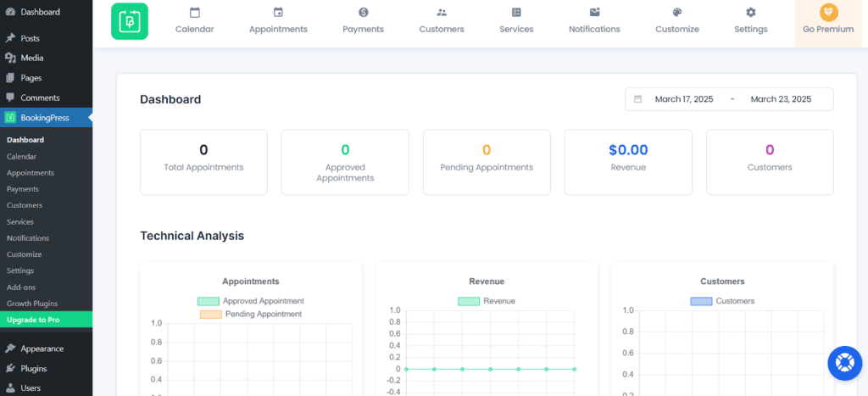The image size is (868, 396).
Task: Click the Go Premium diamond icon
Action: tap(829, 12)
